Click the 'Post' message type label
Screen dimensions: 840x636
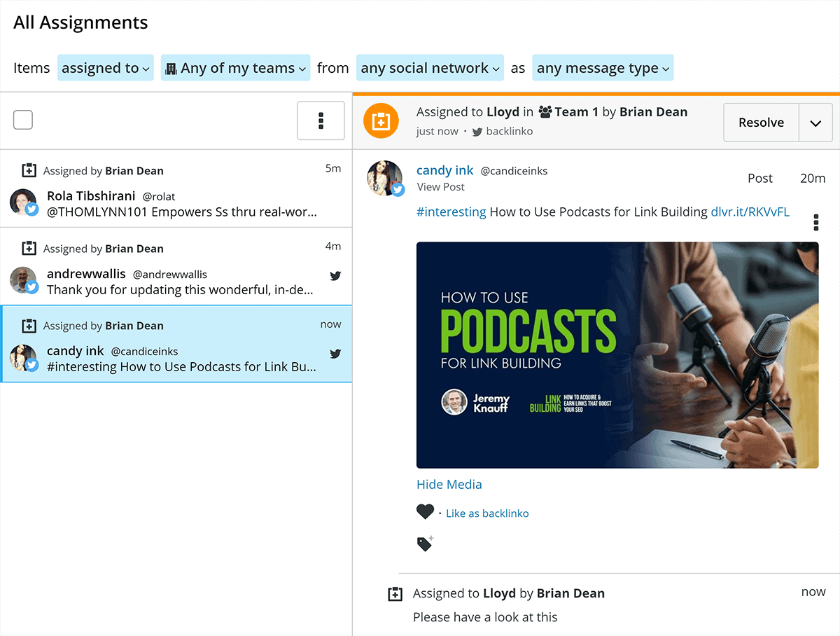[x=760, y=179]
